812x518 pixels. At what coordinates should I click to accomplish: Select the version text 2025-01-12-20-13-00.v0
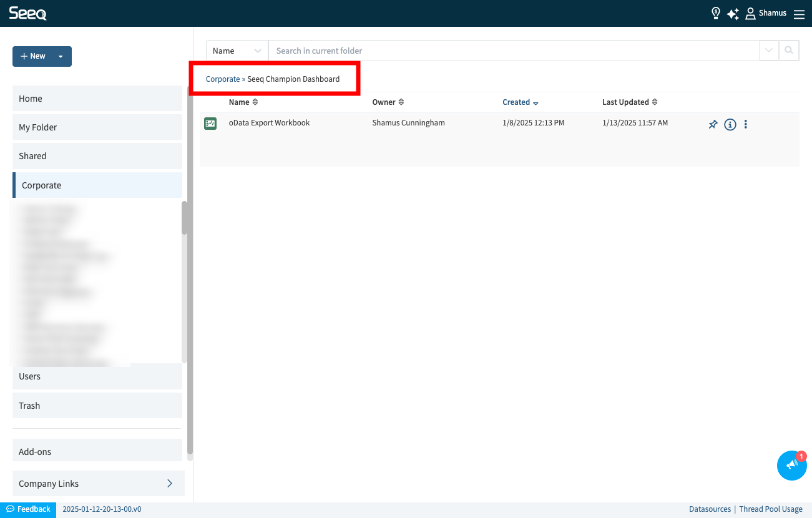(x=102, y=509)
